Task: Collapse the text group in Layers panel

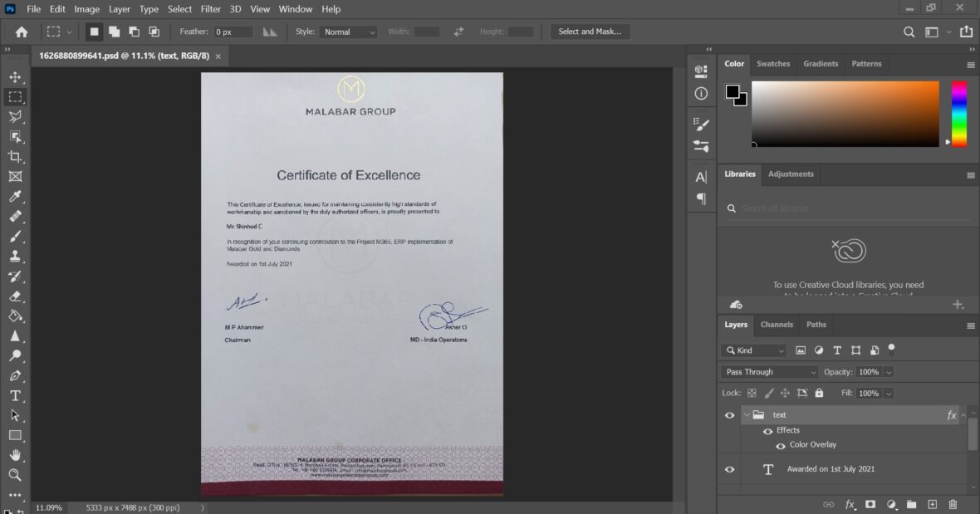Action: point(746,414)
